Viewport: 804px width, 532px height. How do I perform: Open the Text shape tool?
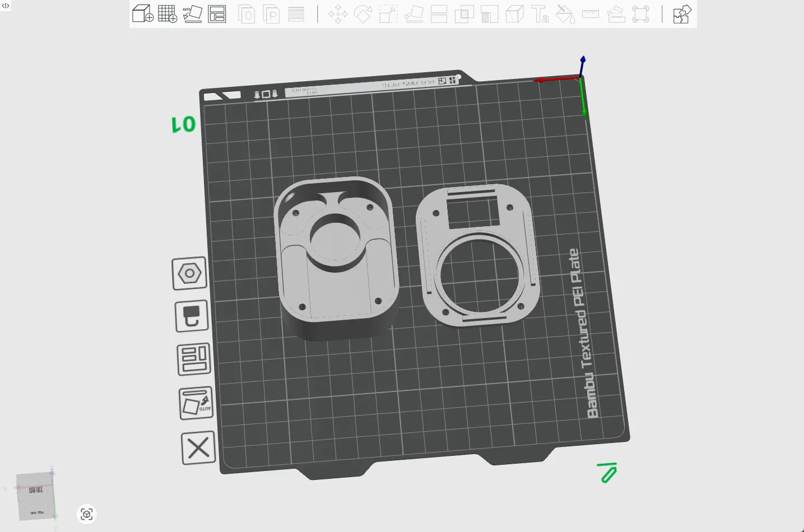540,14
